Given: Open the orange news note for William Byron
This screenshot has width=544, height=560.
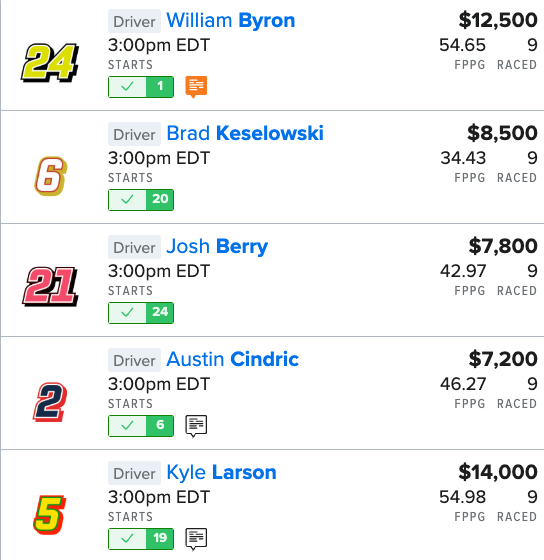Looking at the screenshot, I should [x=196, y=87].
